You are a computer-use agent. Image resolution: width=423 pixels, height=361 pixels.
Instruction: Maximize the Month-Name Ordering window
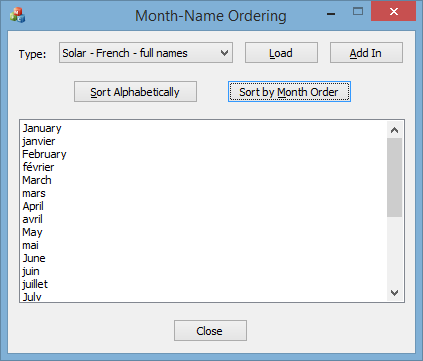point(358,12)
